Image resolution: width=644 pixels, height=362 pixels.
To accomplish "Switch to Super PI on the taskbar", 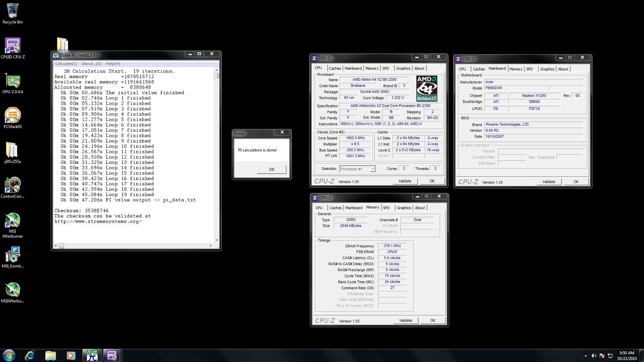I will [x=92, y=355].
